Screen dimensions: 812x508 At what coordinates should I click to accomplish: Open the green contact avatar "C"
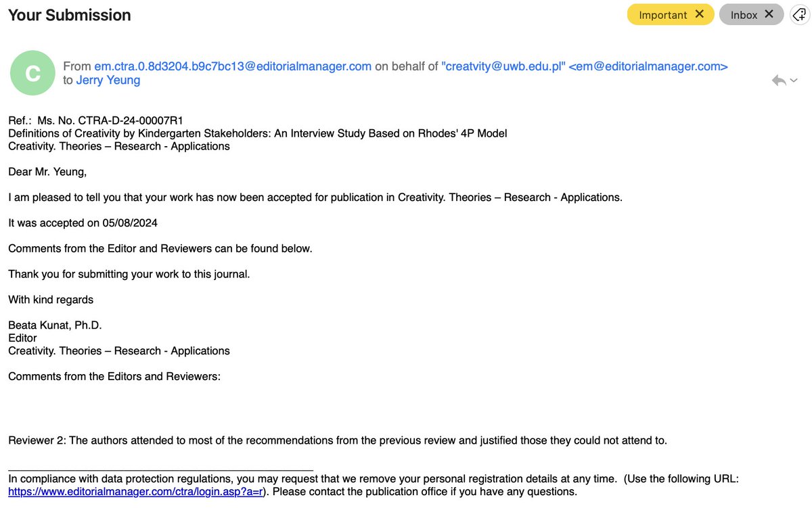tap(32, 72)
